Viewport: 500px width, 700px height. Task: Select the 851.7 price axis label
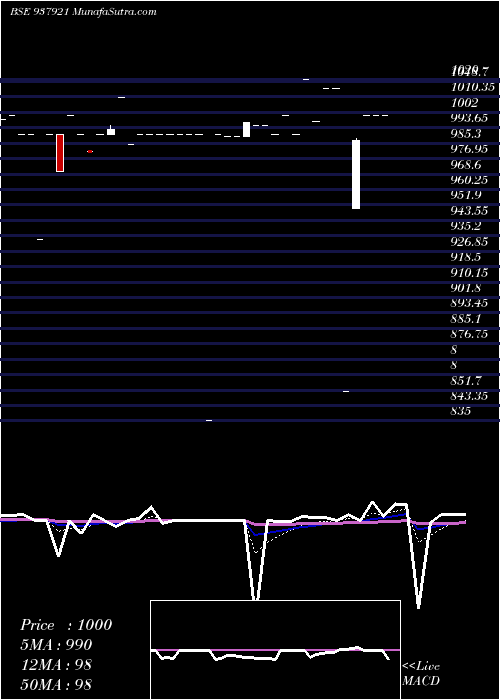[x=466, y=381]
